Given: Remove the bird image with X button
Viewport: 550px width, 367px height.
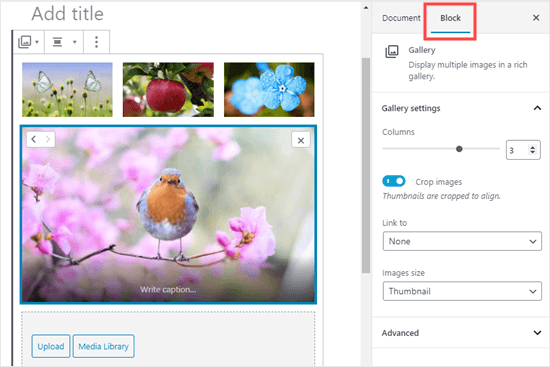Looking at the screenshot, I should coord(301,140).
